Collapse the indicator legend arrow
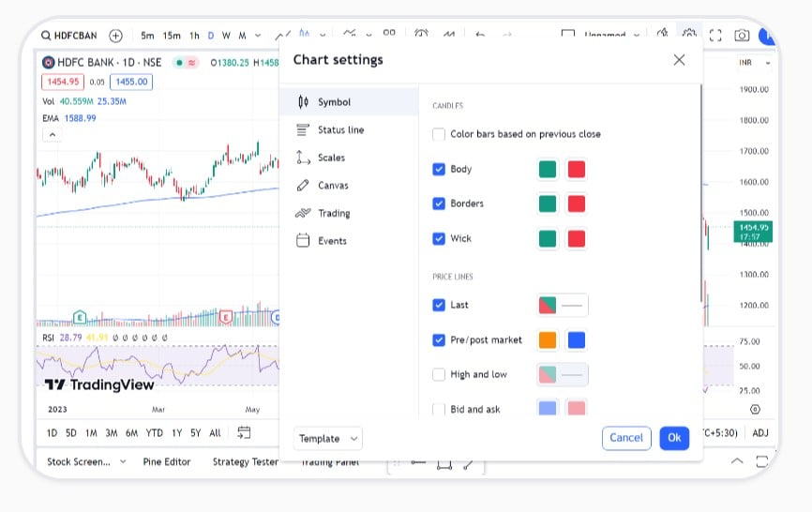The width and height of the screenshot is (812, 512). tap(53, 135)
